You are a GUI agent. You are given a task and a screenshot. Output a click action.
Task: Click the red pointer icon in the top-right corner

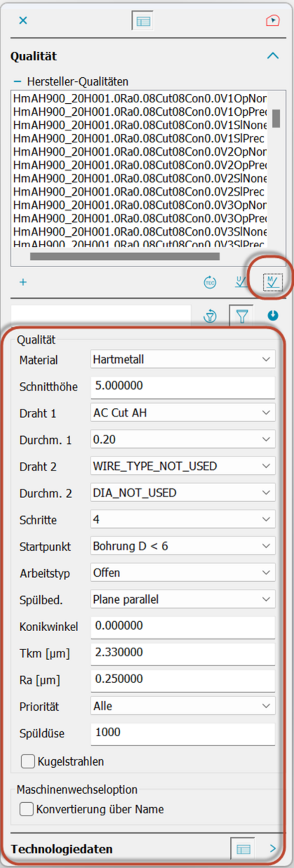(272, 21)
